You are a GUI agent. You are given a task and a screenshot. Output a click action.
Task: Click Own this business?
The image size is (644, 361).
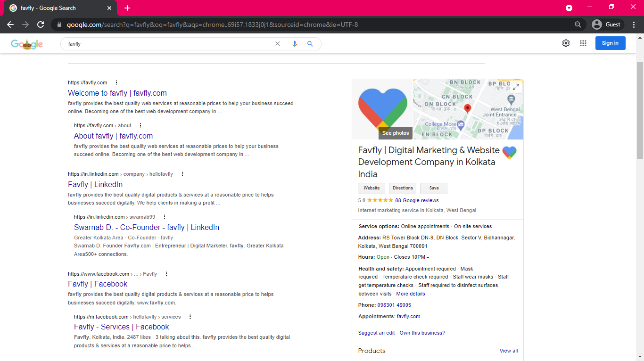tap(422, 333)
